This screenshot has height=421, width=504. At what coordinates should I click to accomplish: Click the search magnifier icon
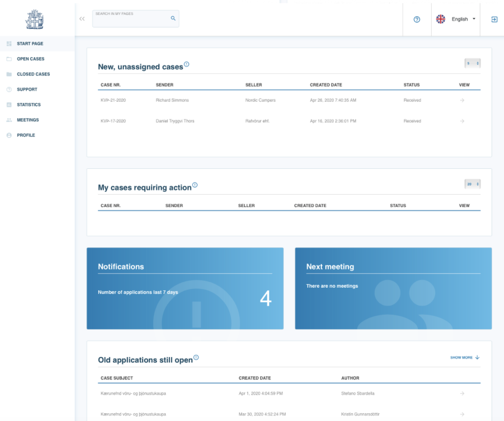(173, 18)
